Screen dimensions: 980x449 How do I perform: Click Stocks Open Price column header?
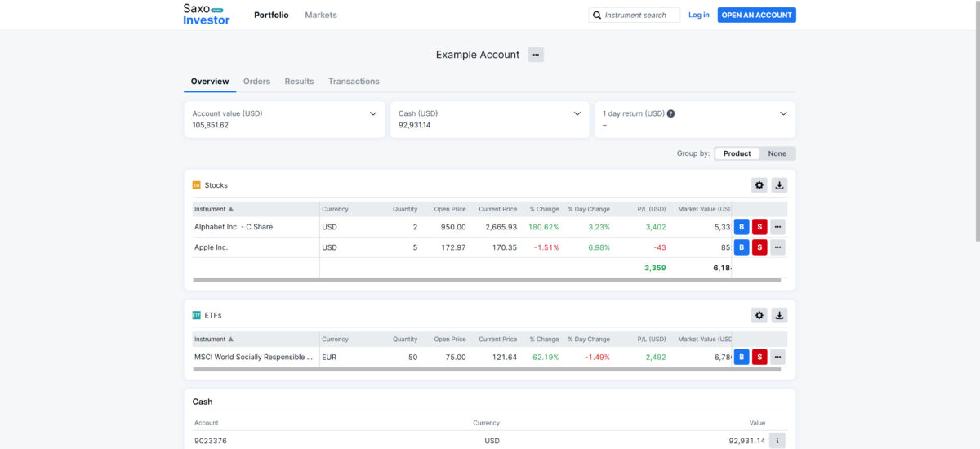click(x=450, y=209)
